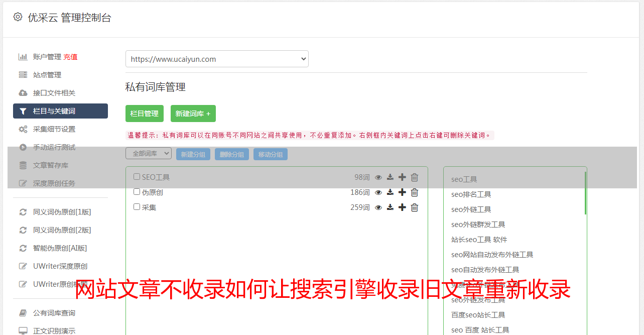Add keywords to SEO工具 with plus icon
Viewport: 644px width, 335px height.
pyautogui.click(x=402, y=177)
